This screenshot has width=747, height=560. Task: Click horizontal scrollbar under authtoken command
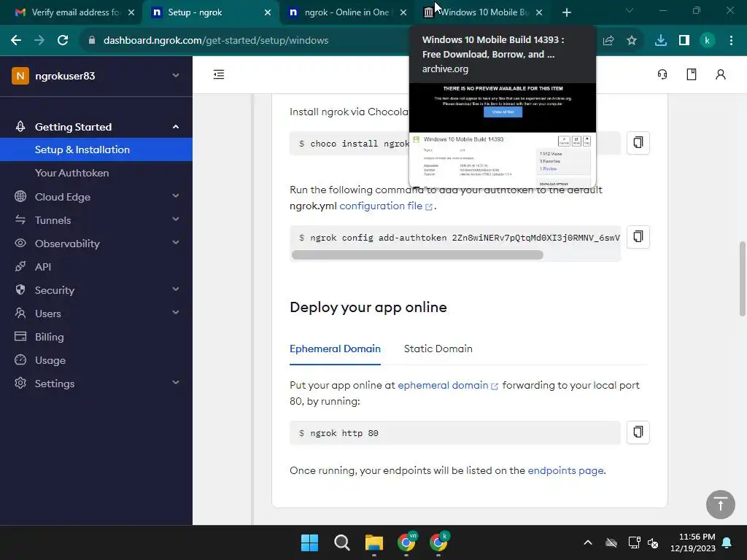click(417, 254)
